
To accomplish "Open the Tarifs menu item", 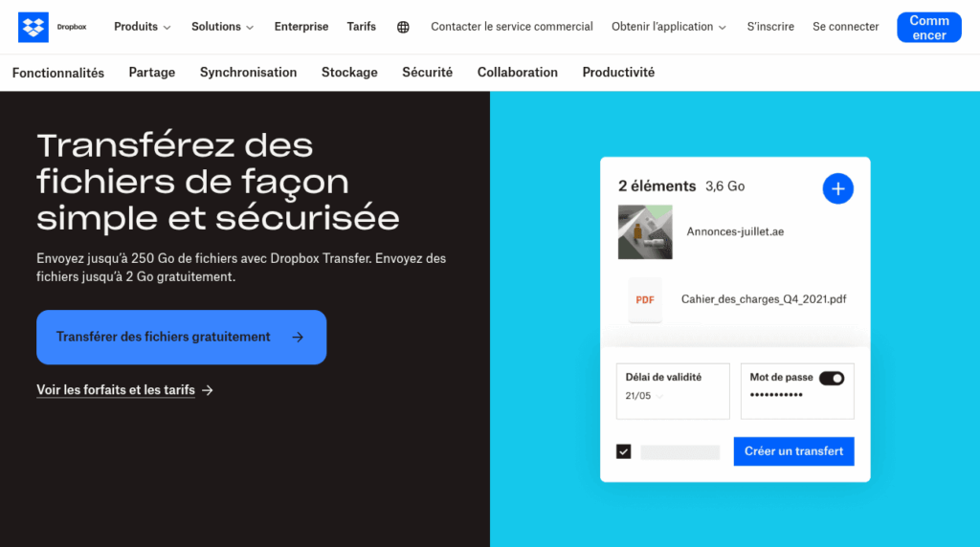I will (x=361, y=27).
